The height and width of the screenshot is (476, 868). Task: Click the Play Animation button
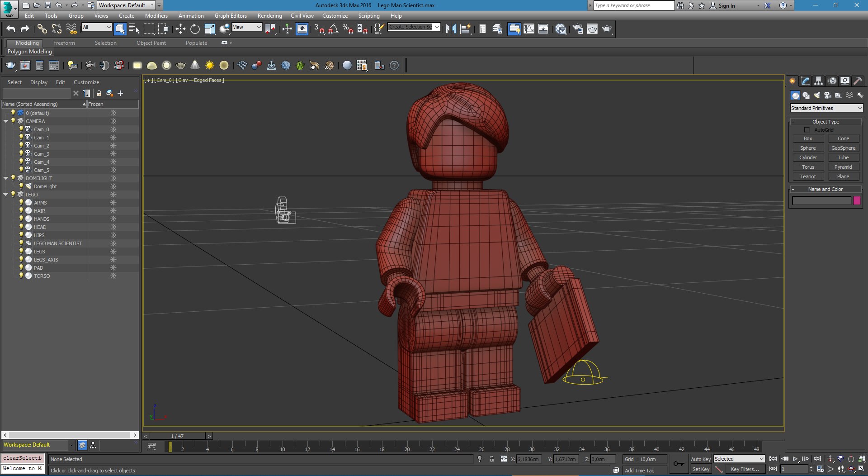(x=795, y=459)
